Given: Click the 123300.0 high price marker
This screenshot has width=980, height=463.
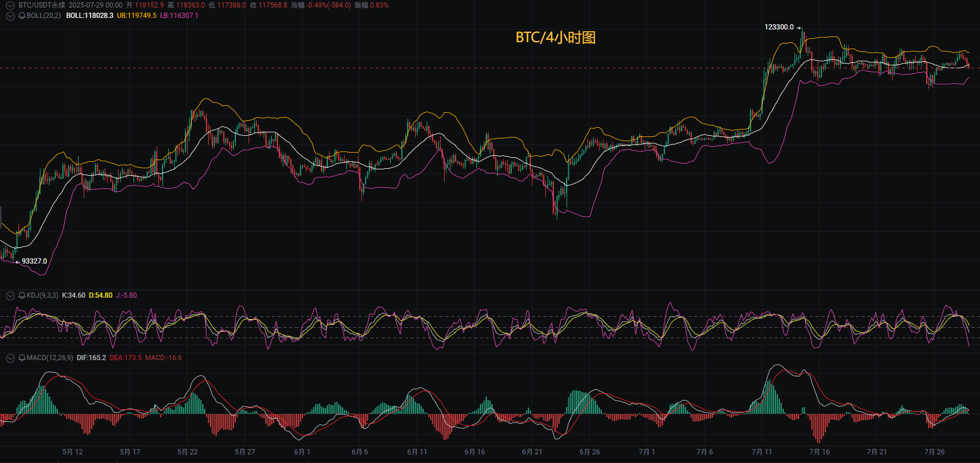Looking at the screenshot, I should point(779,27).
